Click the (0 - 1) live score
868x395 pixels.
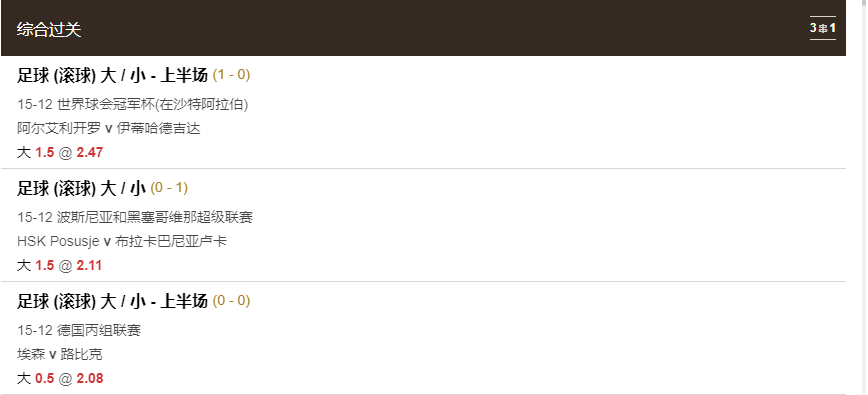(x=169, y=188)
